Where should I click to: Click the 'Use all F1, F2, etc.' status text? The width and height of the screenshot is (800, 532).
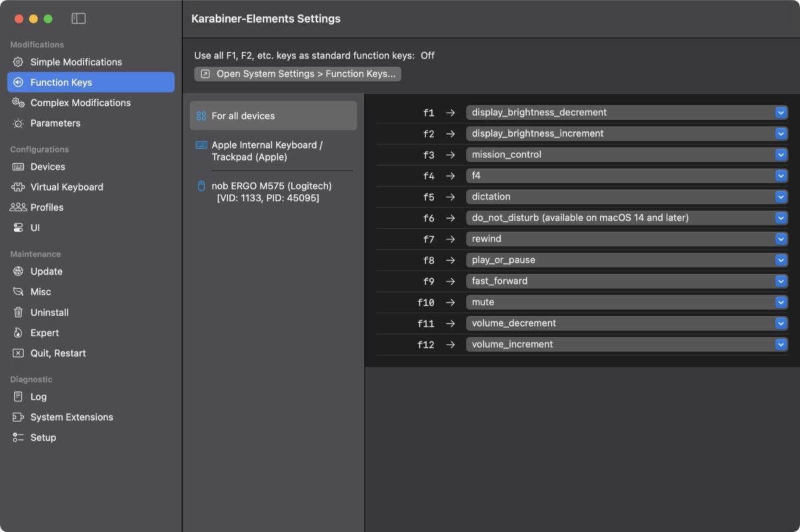[x=315, y=55]
